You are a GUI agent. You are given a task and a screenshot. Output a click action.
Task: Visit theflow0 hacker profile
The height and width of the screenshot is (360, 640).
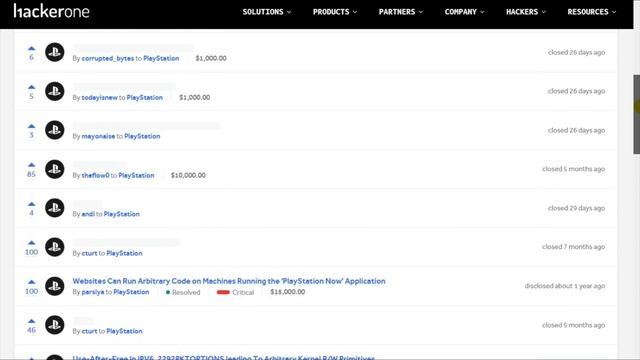click(96, 175)
